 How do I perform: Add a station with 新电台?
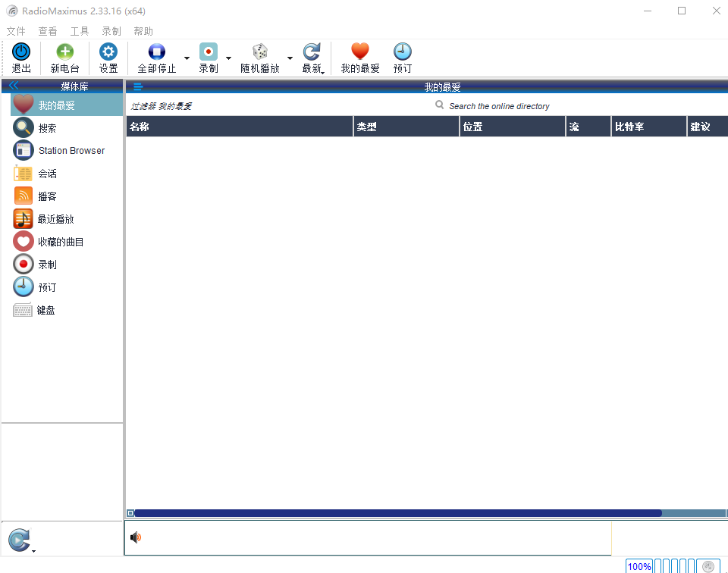(65, 58)
